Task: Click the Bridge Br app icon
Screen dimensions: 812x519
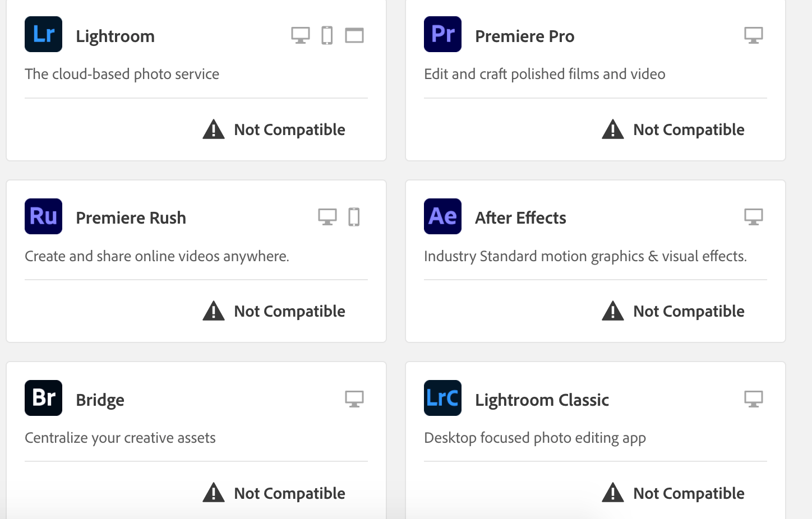Action: tap(43, 398)
